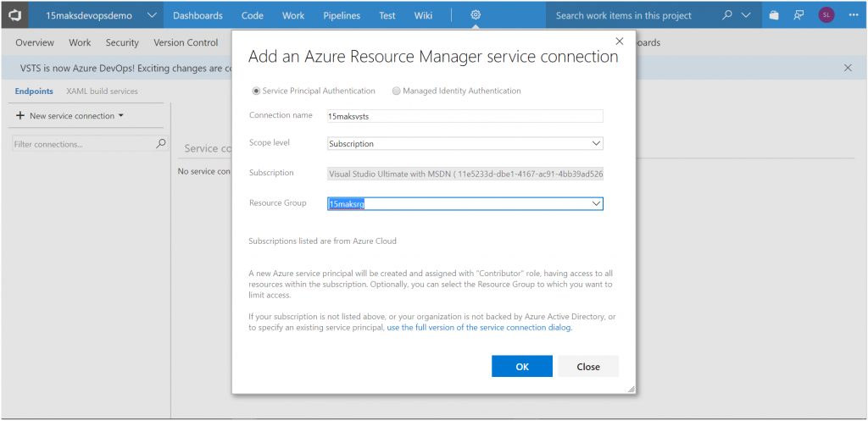Click the filter connections magnifier icon
Screen dimensions: 868x421
coord(160,144)
